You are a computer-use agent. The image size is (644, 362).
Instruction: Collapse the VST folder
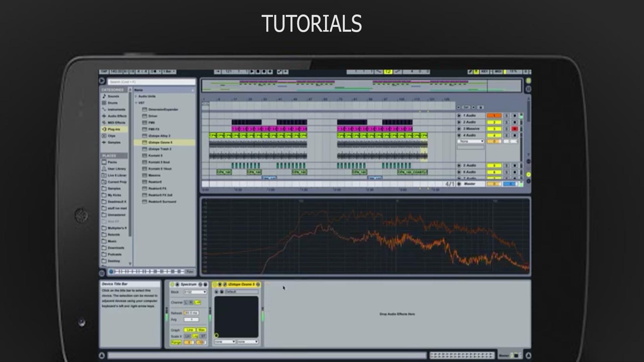pos(136,103)
